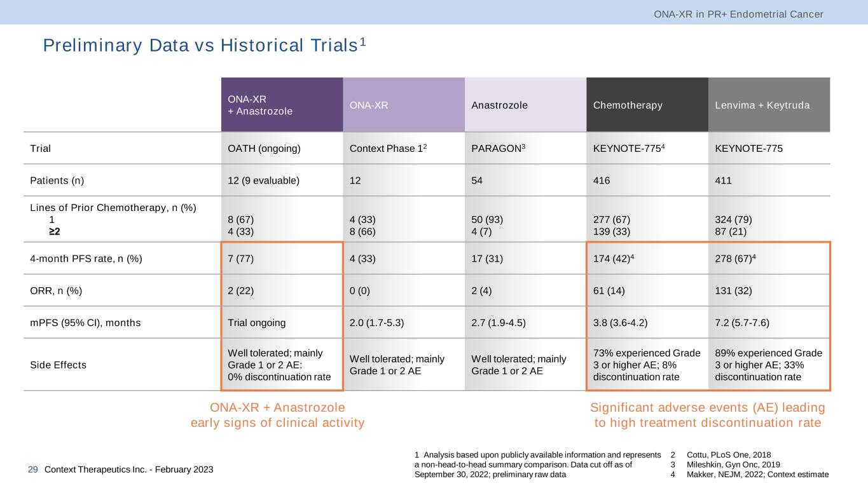Viewport: 868px width, 488px height.
Task: Click the '2 (4)' ORR value
Action: [483, 290]
